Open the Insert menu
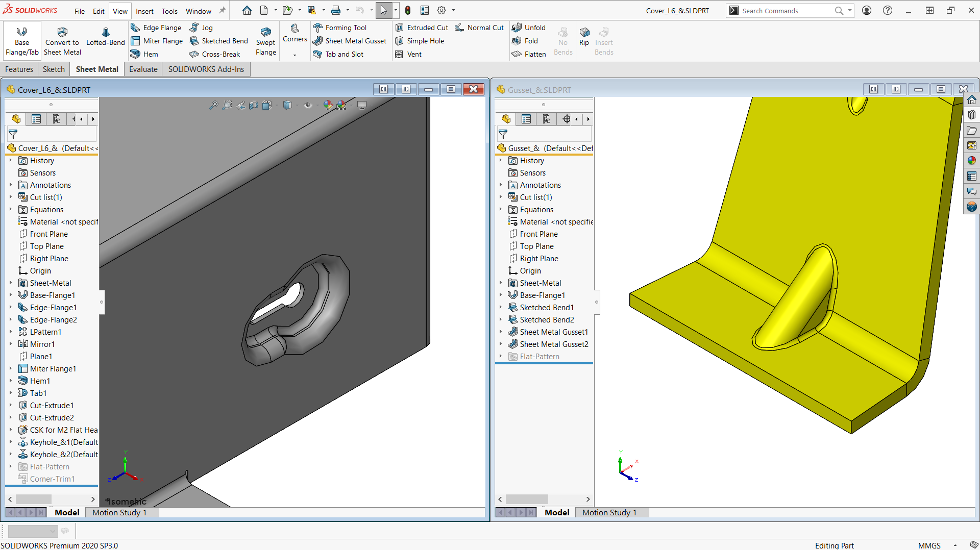This screenshot has height=550, width=980. (144, 11)
